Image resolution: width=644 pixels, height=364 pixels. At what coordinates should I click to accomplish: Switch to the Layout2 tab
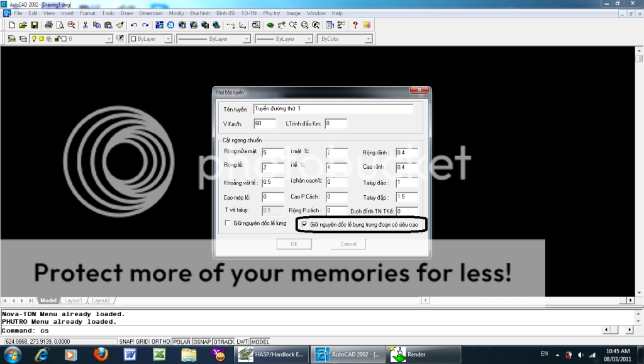(101, 300)
